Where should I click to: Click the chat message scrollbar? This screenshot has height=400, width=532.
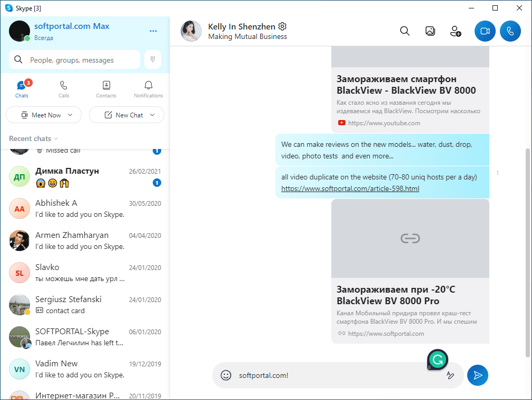[x=527, y=253]
